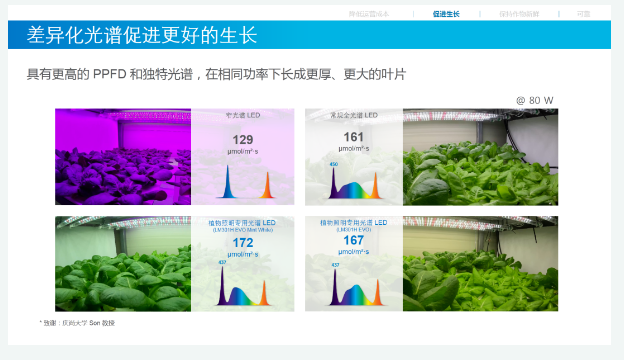Click the purple-lit narrow spectrum plant photo
The image size is (624, 360).
click(123, 157)
